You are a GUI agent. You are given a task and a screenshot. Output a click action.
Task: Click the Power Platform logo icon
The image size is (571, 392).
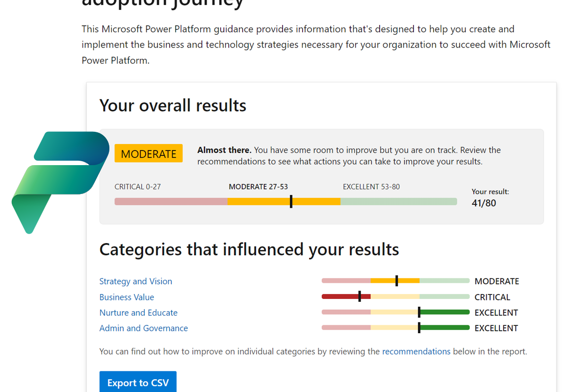pos(60,181)
